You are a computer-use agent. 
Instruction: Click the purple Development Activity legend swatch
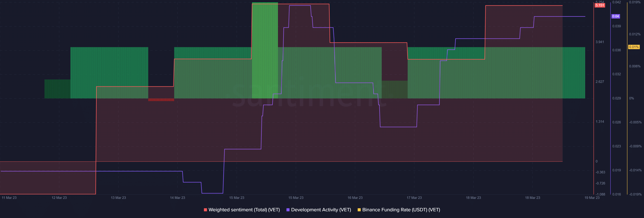[288, 210]
